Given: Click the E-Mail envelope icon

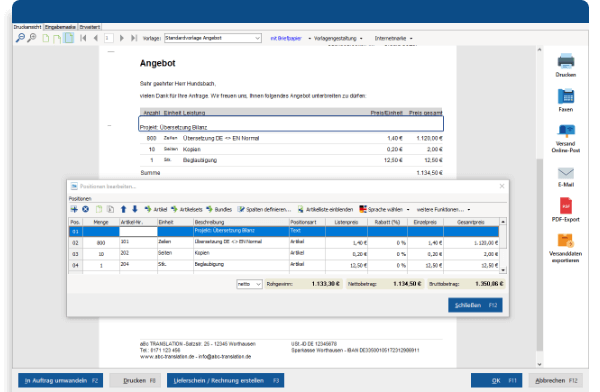Looking at the screenshot, I should point(566,173).
